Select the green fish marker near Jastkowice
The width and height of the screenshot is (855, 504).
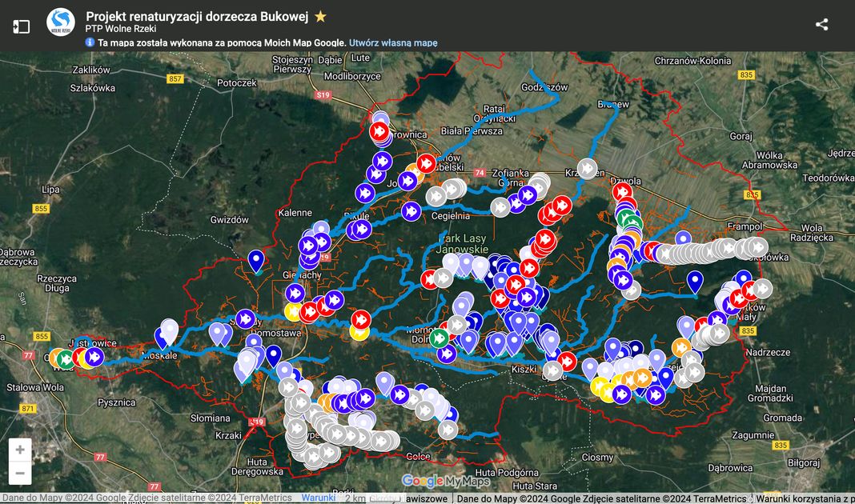pos(66,359)
